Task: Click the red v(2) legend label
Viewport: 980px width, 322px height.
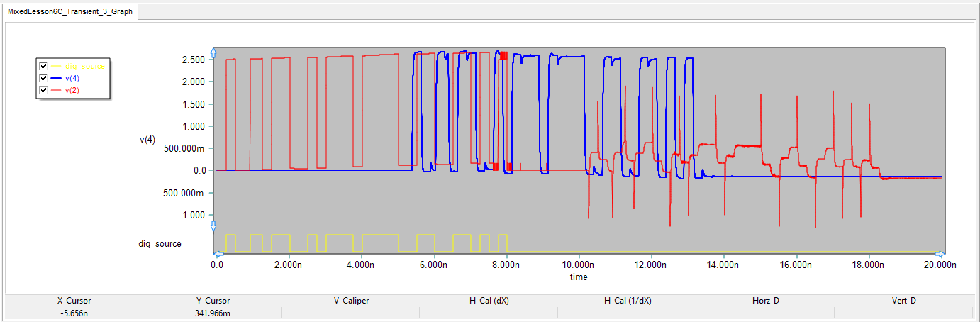Action: (72, 90)
